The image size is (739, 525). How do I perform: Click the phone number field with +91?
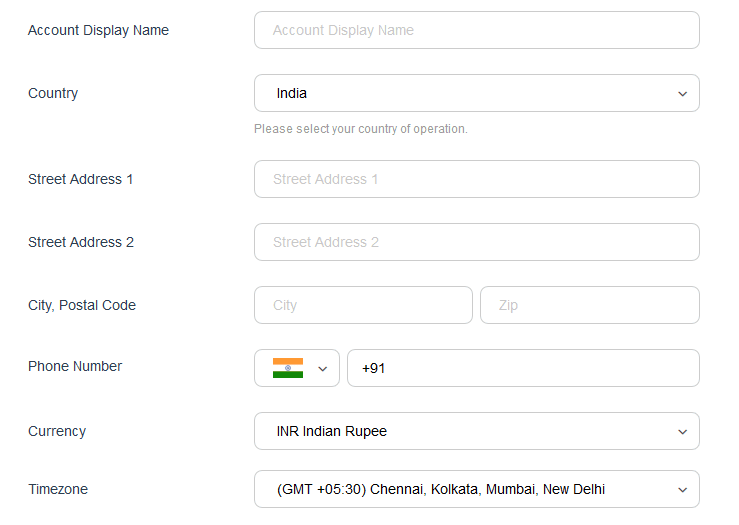[x=523, y=368]
